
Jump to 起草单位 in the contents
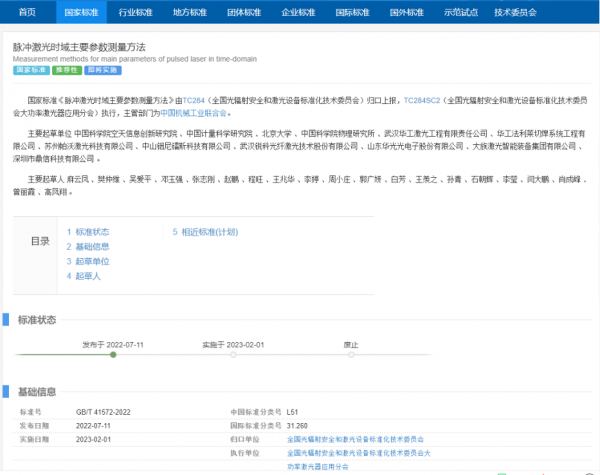88,261
